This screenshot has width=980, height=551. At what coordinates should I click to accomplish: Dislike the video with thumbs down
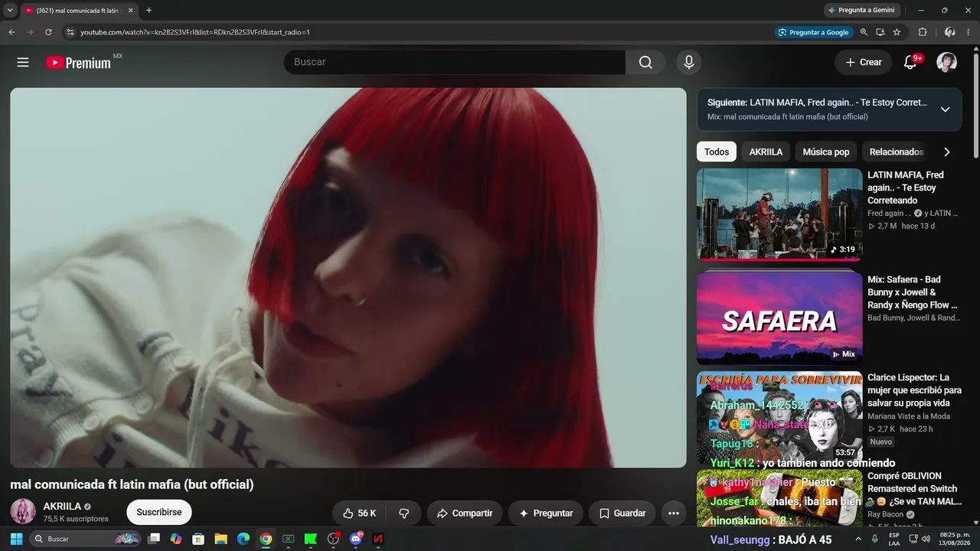pos(404,514)
